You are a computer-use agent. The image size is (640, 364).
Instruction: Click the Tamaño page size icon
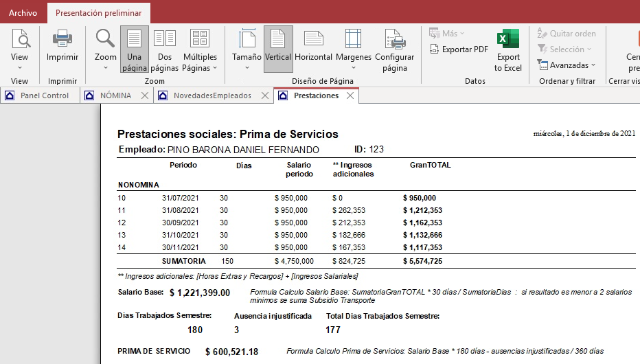247,38
